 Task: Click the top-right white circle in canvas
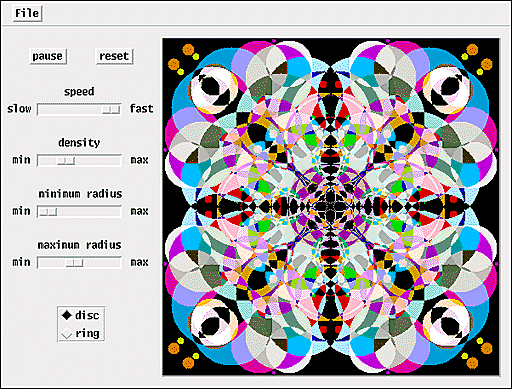[x=448, y=88]
